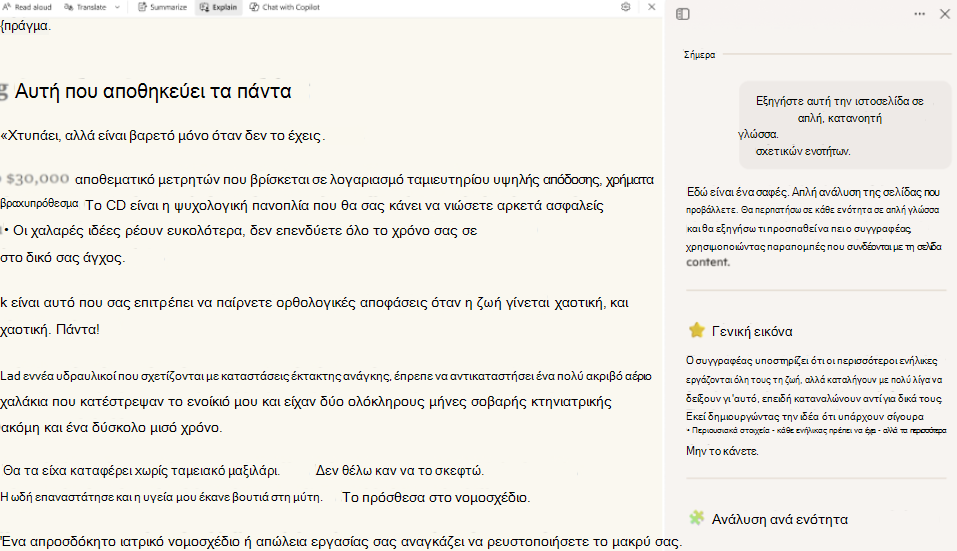Click the quote line starting '«Χτυπάει, αλλά είναι βαρετό'

coord(163,135)
